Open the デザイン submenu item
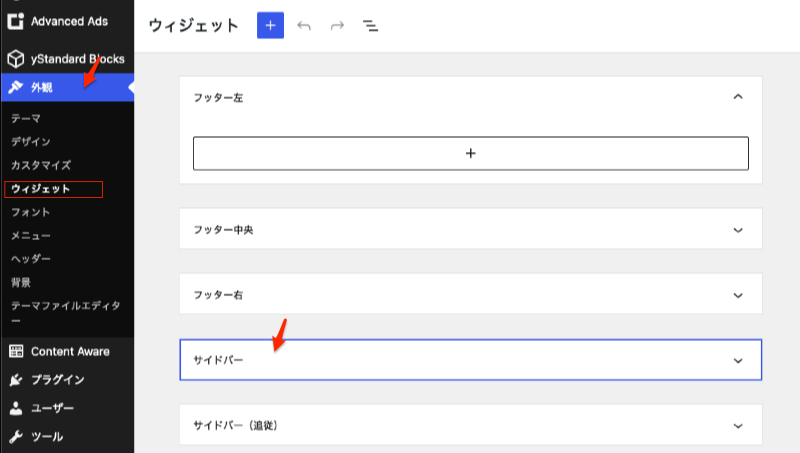This screenshot has height=453, width=800. (x=31, y=142)
